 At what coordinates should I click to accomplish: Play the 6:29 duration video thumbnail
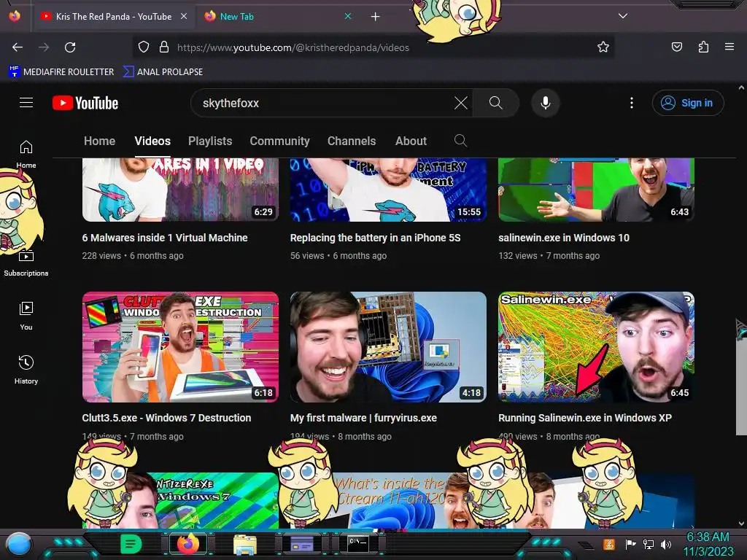click(180, 190)
